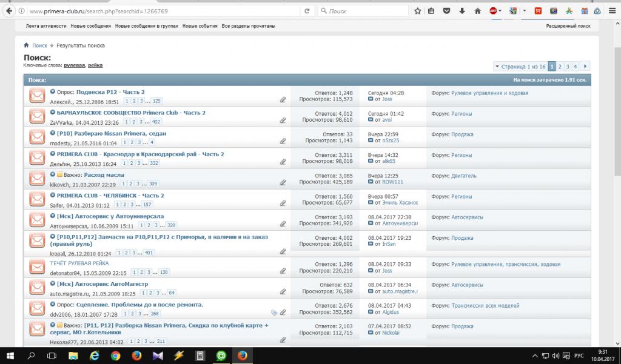Open profile of user avol

tap(387, 119)
